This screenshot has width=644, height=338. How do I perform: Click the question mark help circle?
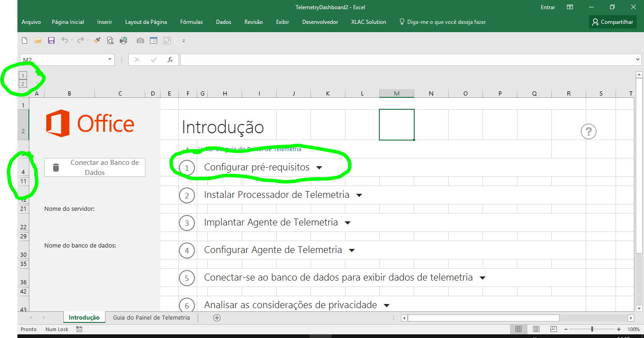click(588, 131)
